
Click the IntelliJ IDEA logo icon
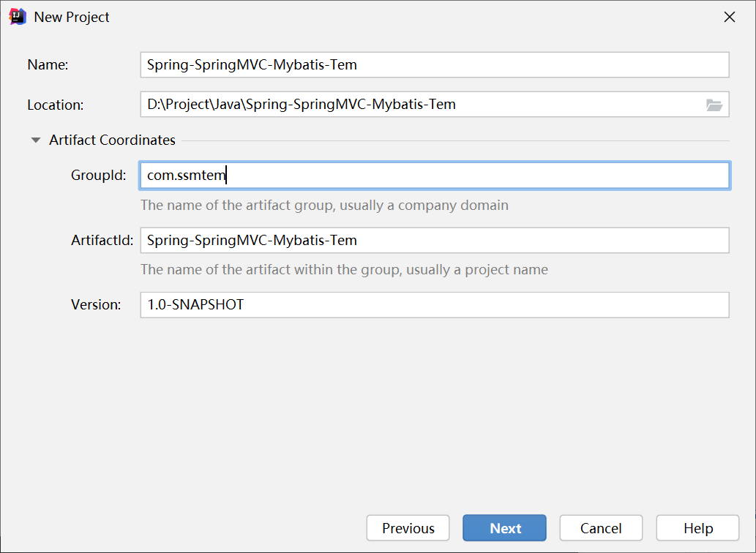click(x=18, y=17)
